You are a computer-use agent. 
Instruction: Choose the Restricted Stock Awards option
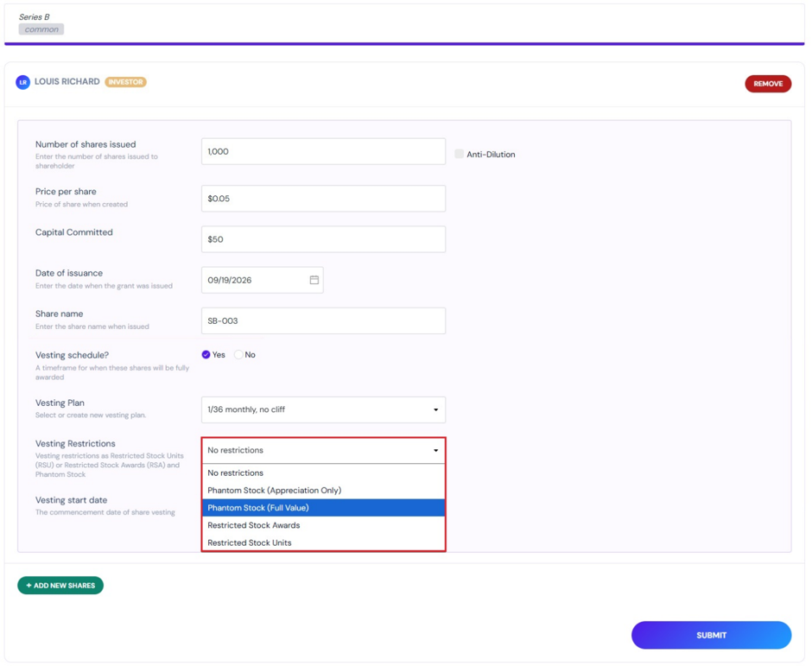324,525
